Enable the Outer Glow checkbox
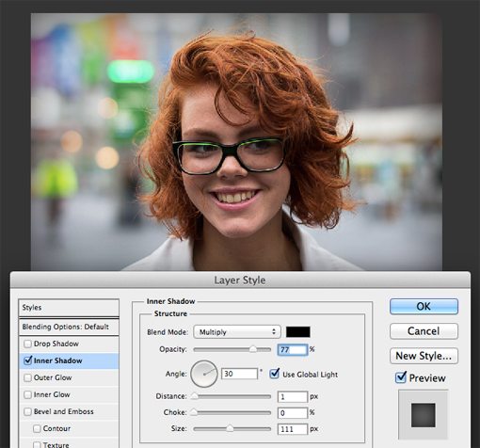Image resolution: width=480 pixels, height=448 pixels. (x=27, y=377)
